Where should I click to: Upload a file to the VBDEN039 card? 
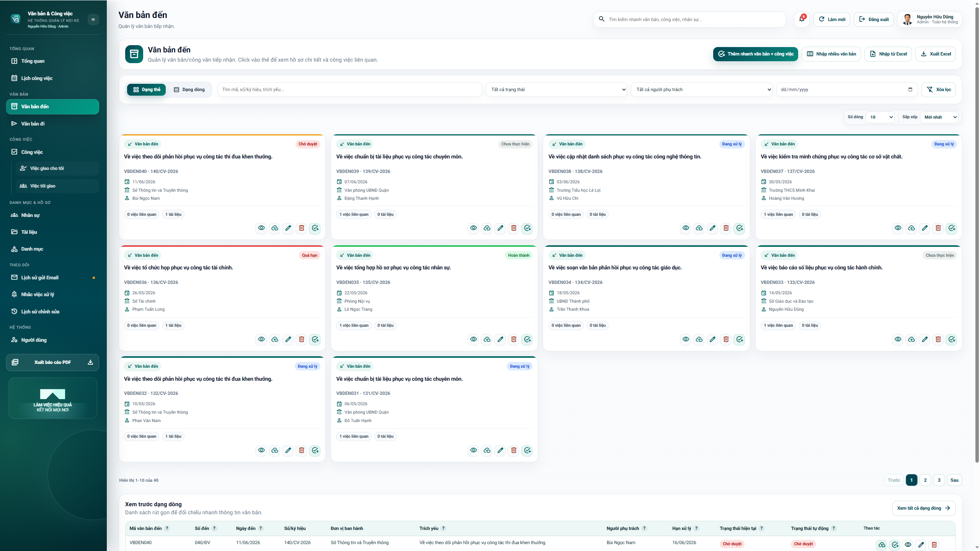click(x=487, y=228)
